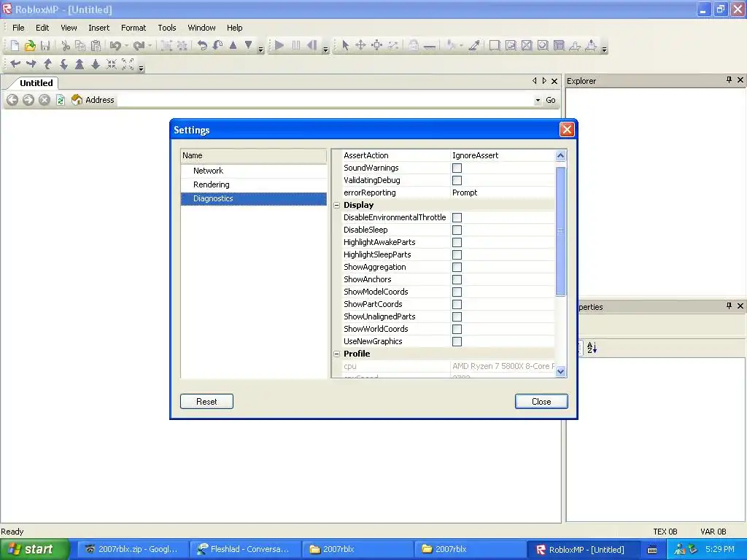Select the Move tool with four arrows
The height and width of the screenshot is (560, 747).
point(360,45)
